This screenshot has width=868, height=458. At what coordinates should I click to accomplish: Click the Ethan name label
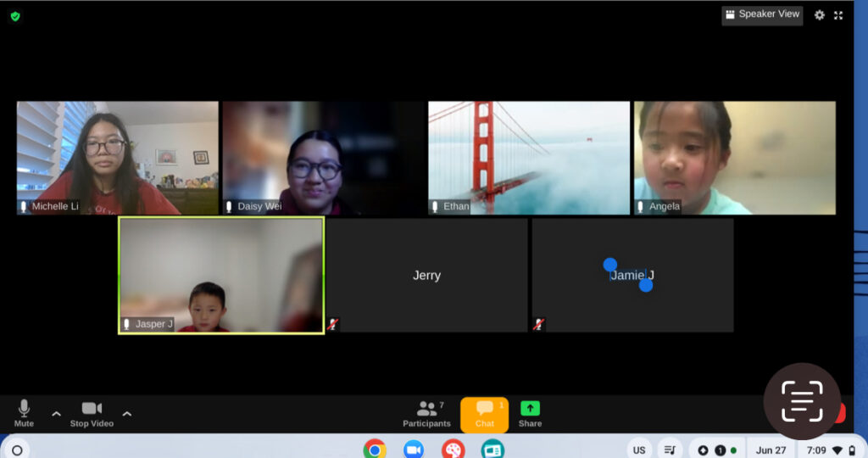click(x=456, y=207)
